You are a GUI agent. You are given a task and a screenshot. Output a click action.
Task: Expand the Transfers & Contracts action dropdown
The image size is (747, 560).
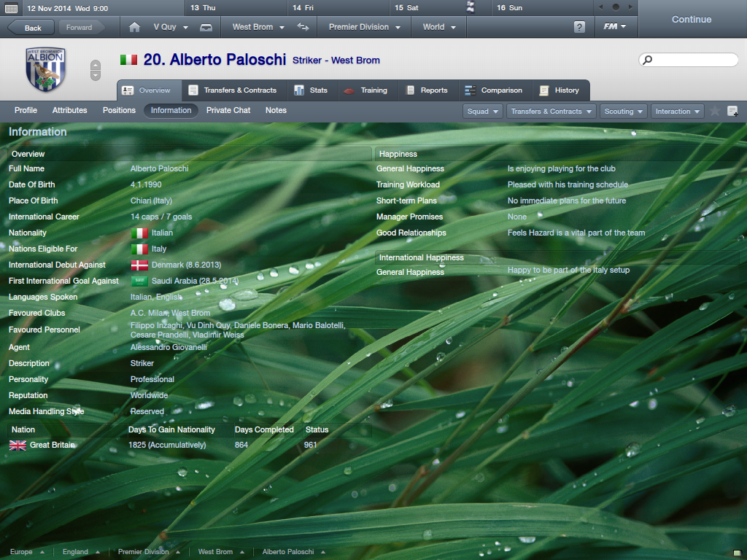[x=551, y=112]
